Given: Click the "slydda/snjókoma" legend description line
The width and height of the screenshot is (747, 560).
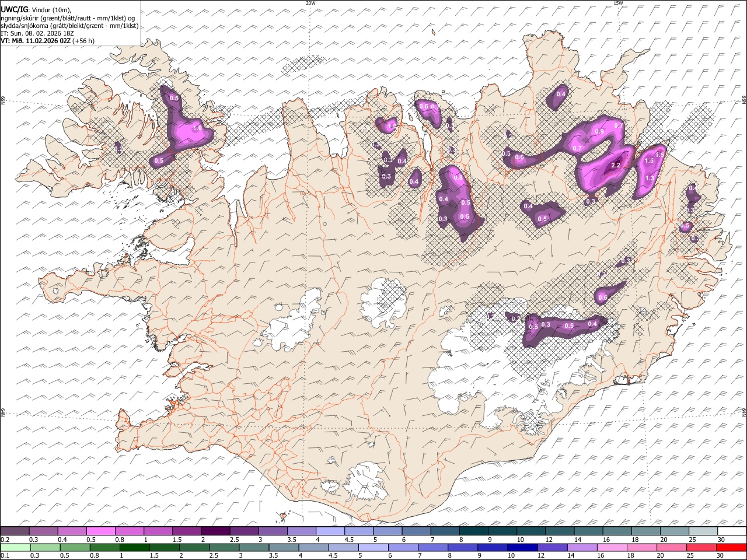Looking at the screenshot, I should coord(69,26).
